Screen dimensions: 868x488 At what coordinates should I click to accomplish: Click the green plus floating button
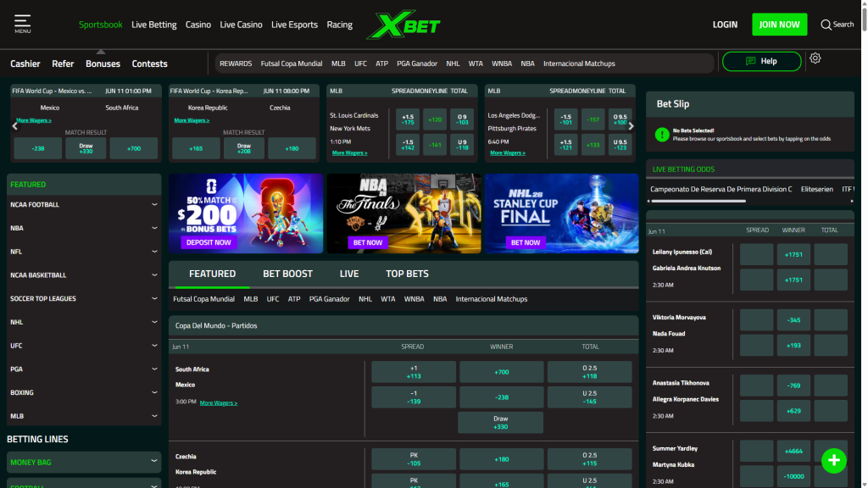pyautogui.click(x=834, y=460)
